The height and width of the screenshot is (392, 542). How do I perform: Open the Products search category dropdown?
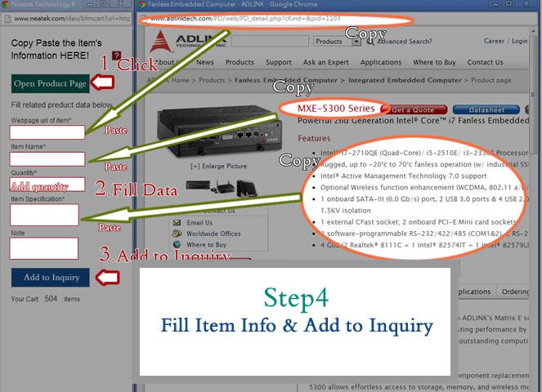[337, 42]
